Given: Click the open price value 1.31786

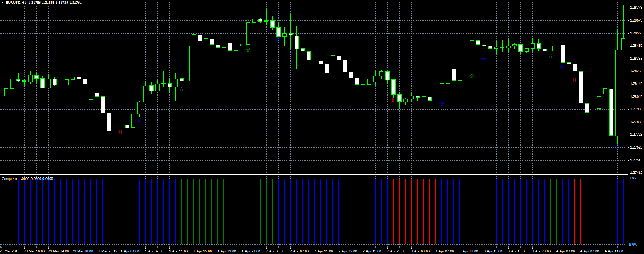Looking at the screenshot, I should pyautogui.click(x=35, y=3).
